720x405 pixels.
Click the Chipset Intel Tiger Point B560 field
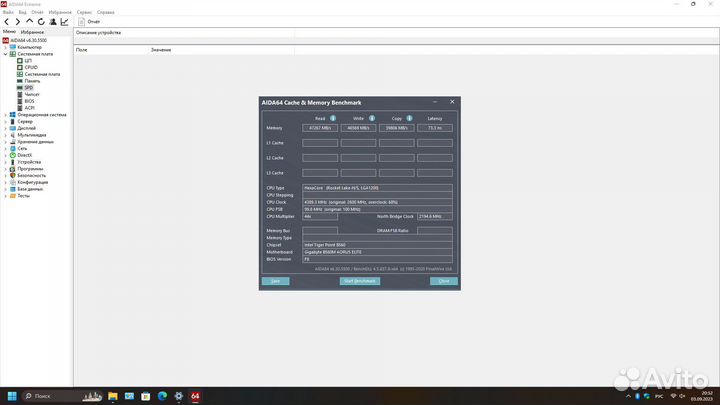[377, 245]
